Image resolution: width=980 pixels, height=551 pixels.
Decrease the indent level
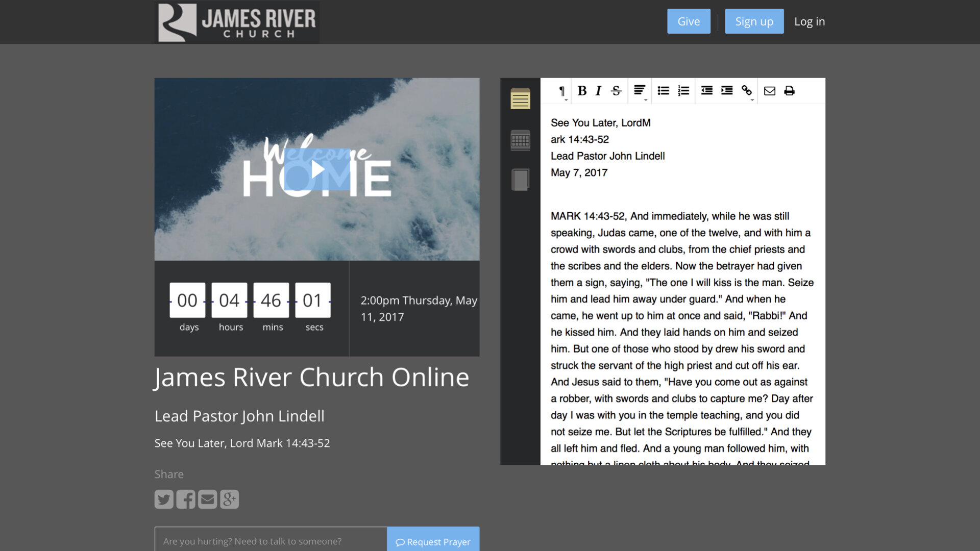(707, 91)
